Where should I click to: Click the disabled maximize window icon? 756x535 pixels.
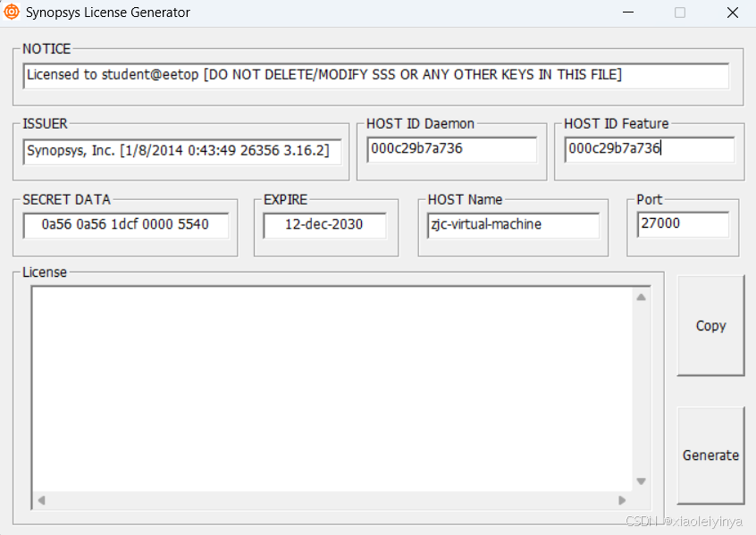point(680,12)
